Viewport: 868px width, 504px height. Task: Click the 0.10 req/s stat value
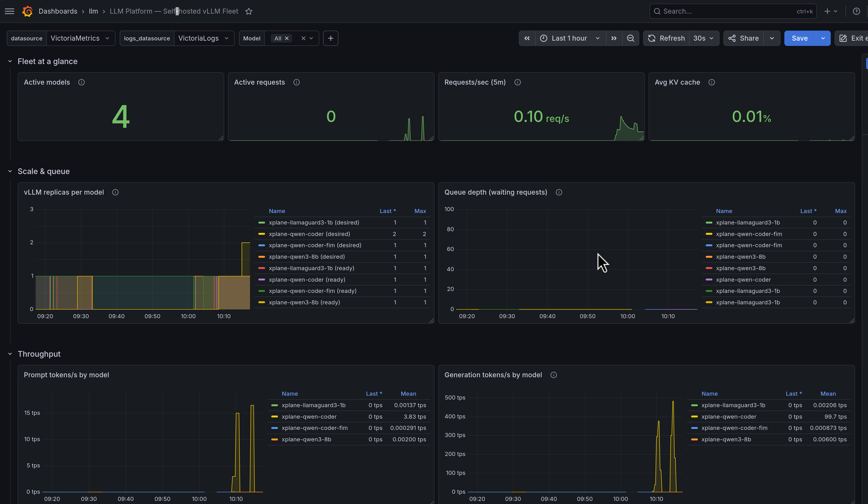click(x=541, y=117)
